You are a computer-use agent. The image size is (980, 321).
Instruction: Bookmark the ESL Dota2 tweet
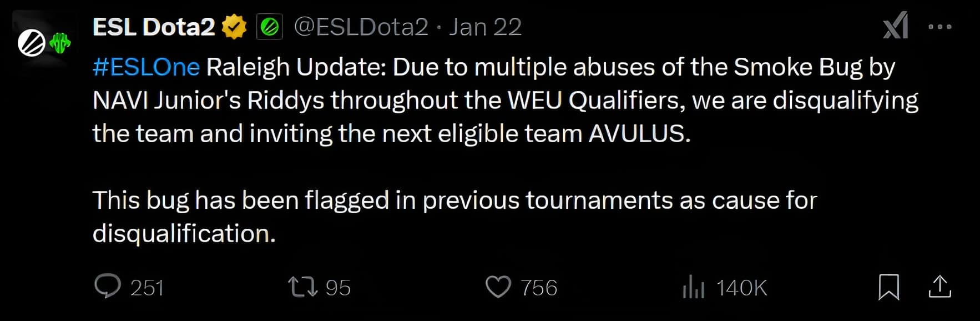point(888,287)
